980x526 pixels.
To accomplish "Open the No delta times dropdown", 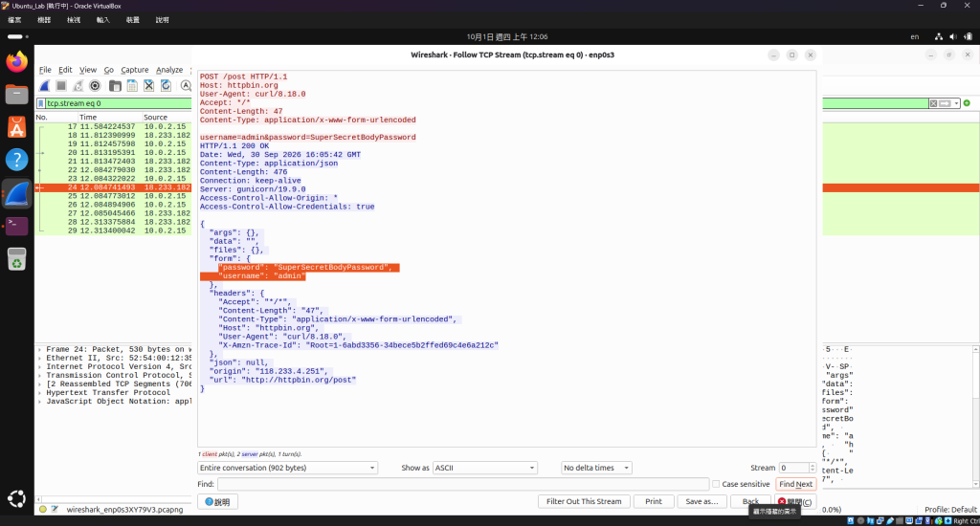I will 597,468.
